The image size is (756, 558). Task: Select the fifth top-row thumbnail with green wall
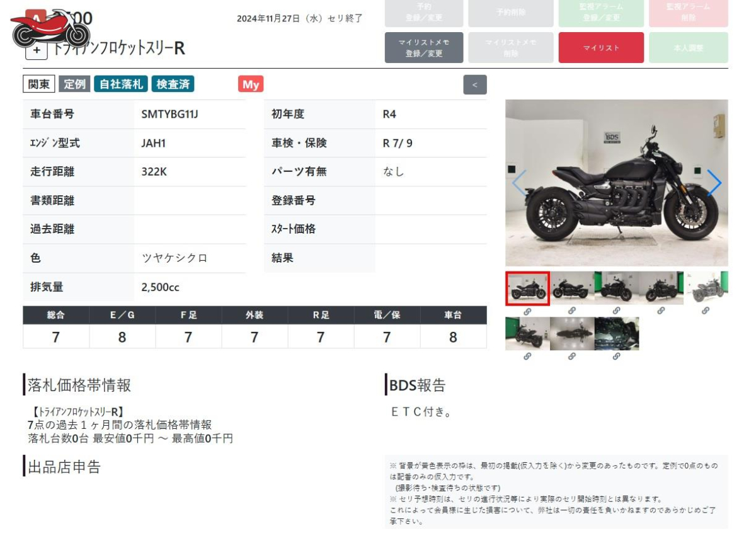point(706,288)
